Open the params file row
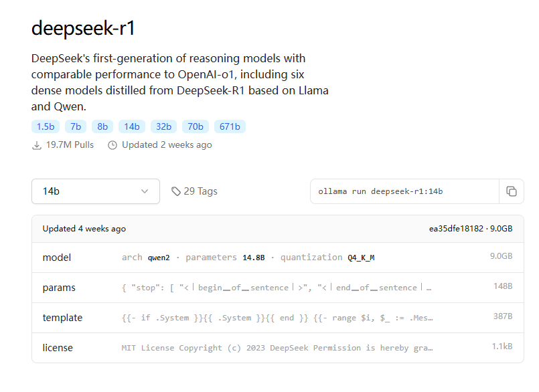 277,288
